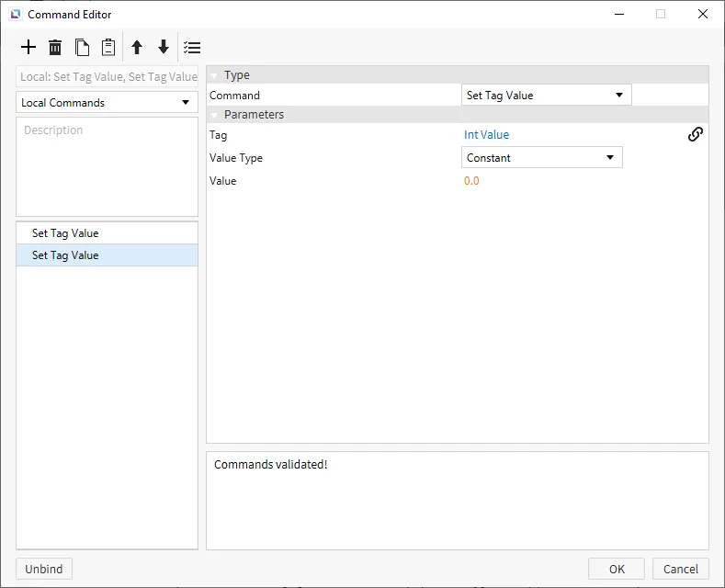This screenshot has width=725, height=588.
Task: Open the Value Type Constant dropdown
Action: (541, 158)
